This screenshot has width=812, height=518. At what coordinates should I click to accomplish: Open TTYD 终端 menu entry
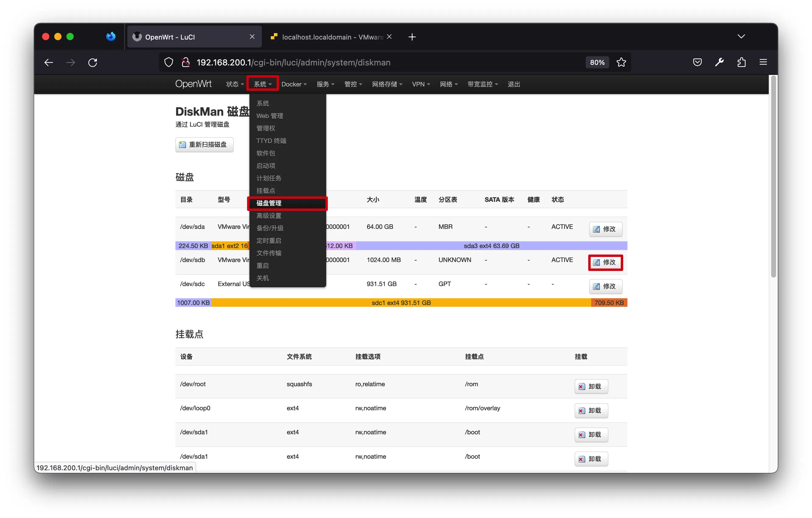click(288, 141)
